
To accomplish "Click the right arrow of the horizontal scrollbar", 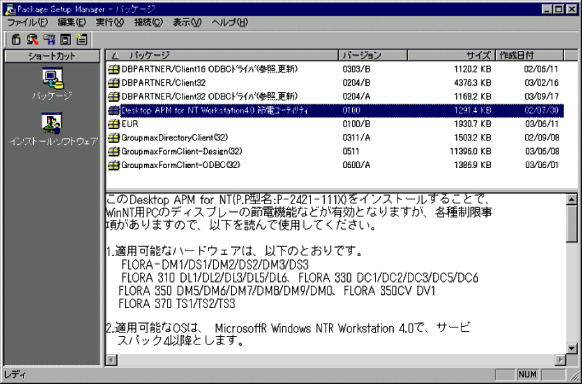I will point(560,360).
